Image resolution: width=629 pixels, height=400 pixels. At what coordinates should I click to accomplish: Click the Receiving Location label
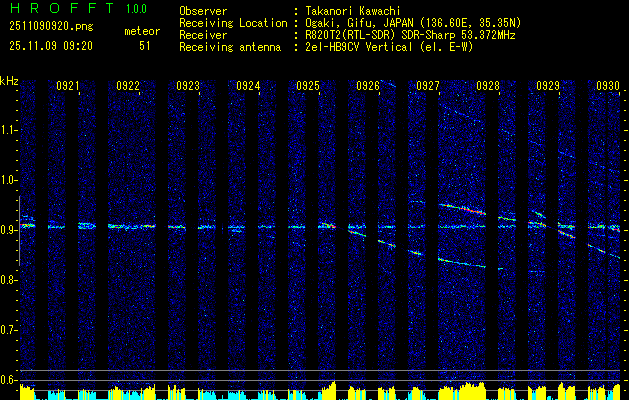pyautogui.click(x=233, y=23)
